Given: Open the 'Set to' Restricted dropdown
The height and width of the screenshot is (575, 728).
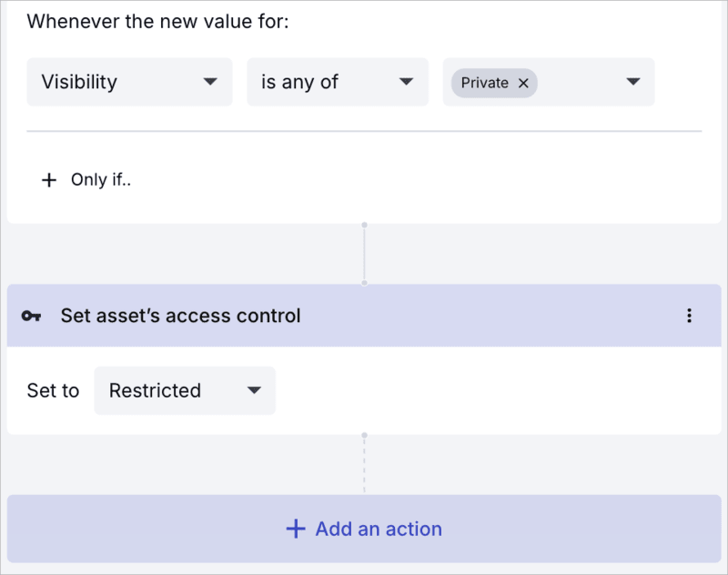Looking at the screenshot, I should click(185, 390).
